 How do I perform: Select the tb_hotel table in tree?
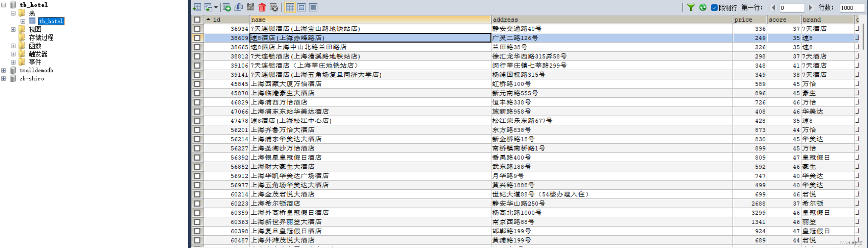coord(51,21)
